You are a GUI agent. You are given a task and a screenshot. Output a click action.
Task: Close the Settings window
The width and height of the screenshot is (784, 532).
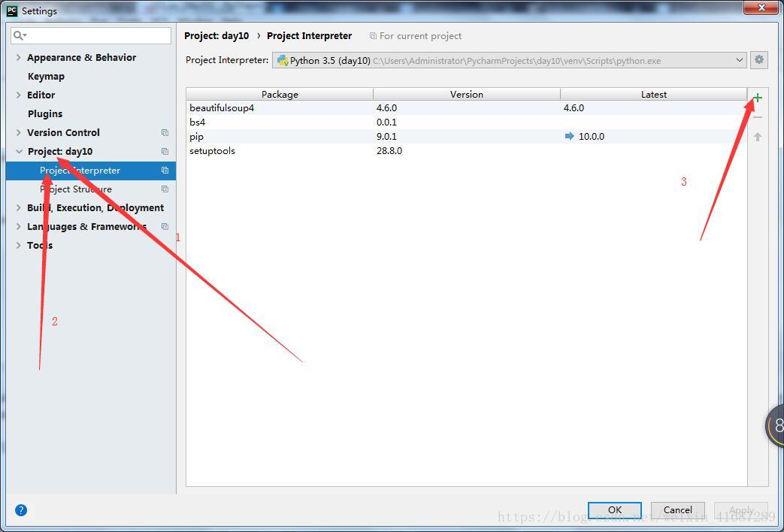pyautogui.click(x=761, y=8)
